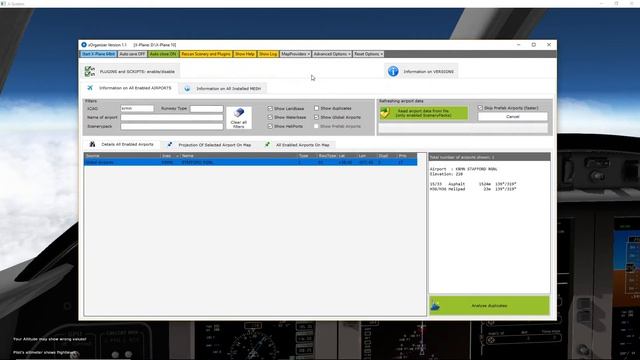
Task: Click the Show Log button
Action: [x=268, y=54]
